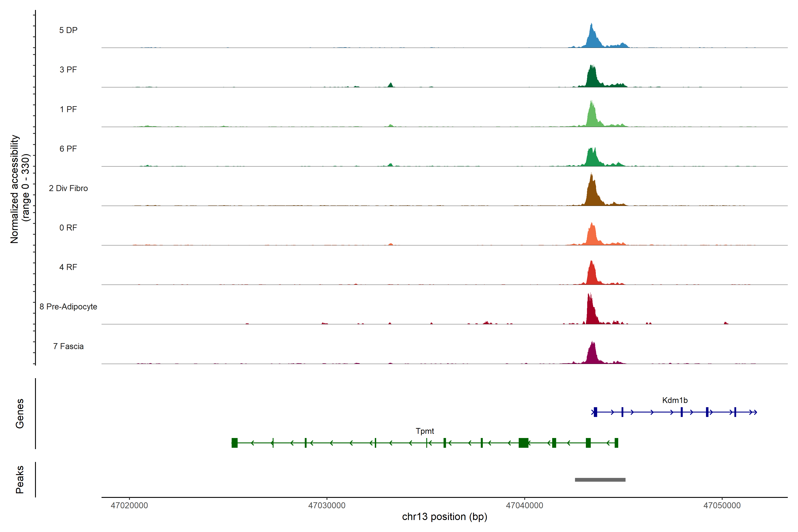
Task: Click the Genes panel label
Action: click(x=20, y=413)
